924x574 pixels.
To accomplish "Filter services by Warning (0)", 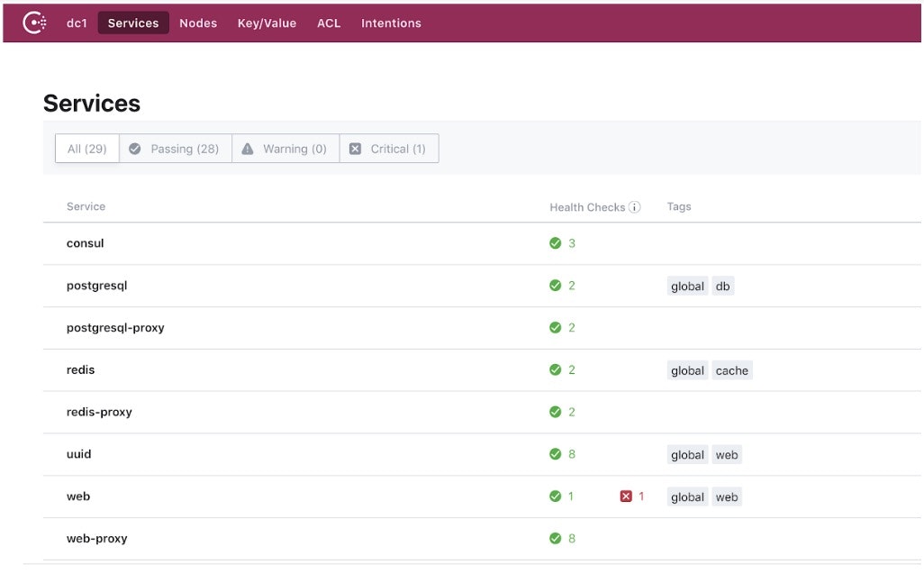I will pos(285,149).
